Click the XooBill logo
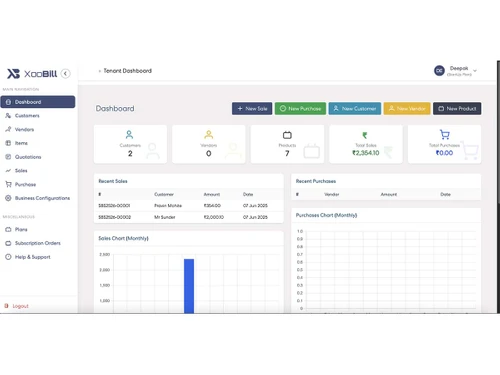The height and width of the screenshot is (375, 500). coord(32,73)
